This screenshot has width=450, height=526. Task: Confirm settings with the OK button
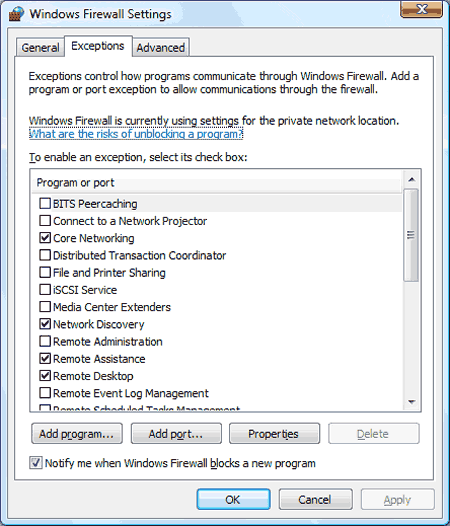coord(233,499)
